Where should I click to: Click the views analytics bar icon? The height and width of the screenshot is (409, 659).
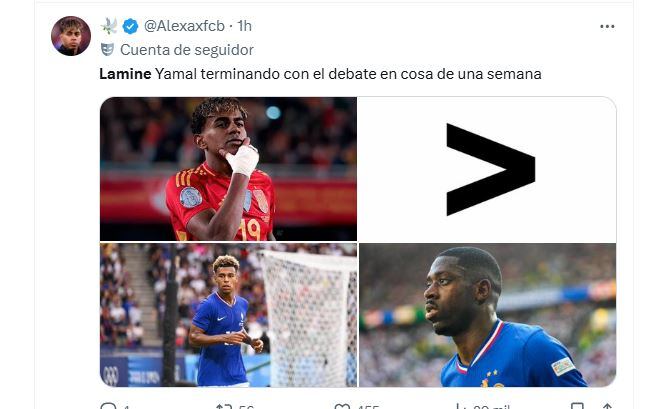[x=460, y=406]
